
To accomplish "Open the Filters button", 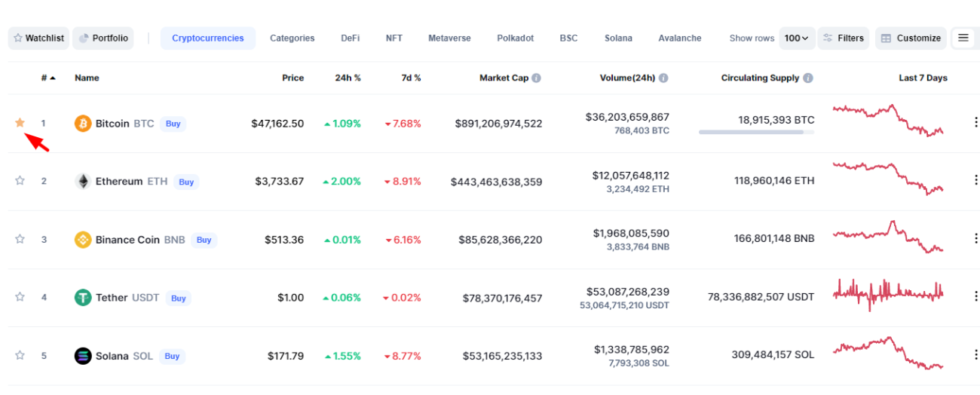I will pos(843,38).
